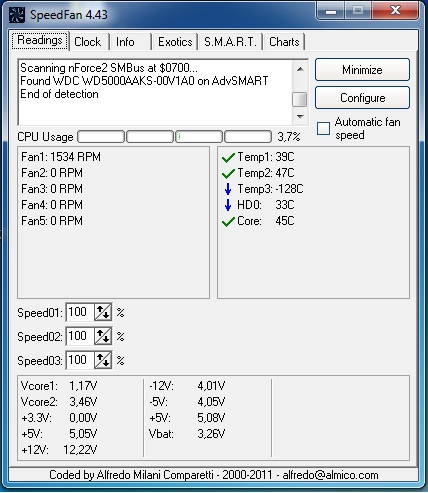The image size is (428, 493).
Task: Click the Vbat 3,26V value
Action: pyautogui.click(x=211, y=434)
